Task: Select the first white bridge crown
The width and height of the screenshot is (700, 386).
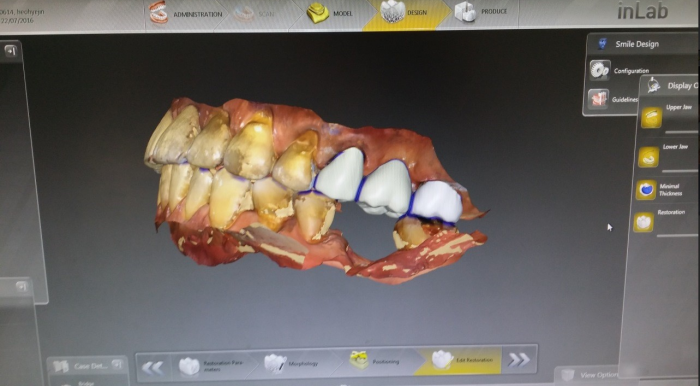Action: pyautogui.click(x=341, y=174)
